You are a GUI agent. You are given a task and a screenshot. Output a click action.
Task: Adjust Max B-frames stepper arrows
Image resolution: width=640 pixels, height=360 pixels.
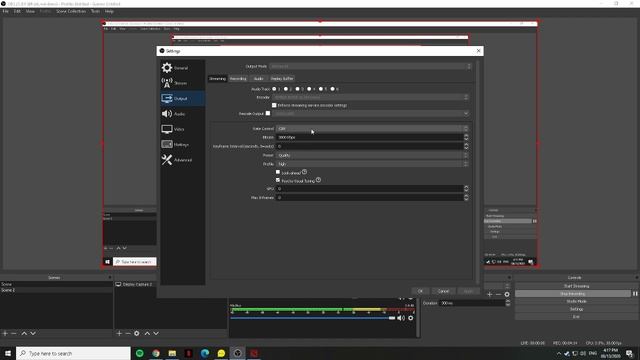pyautogui.click(x=466, y=197)
